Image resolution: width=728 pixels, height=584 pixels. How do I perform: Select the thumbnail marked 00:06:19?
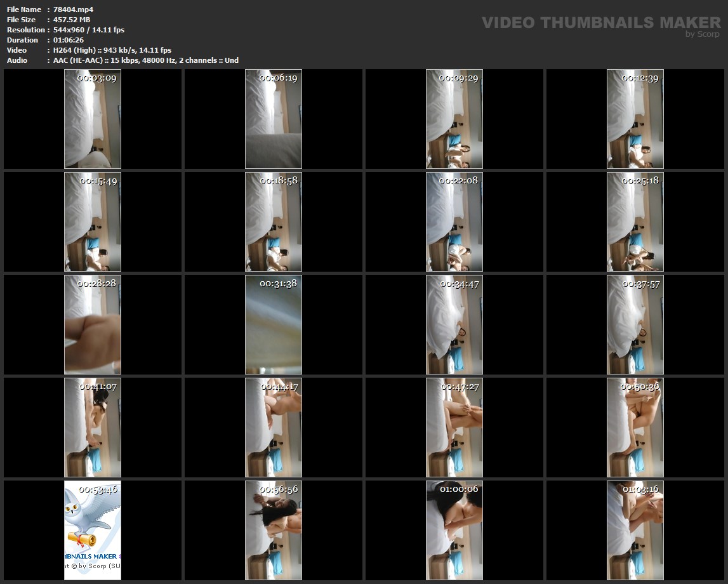coord(274,119)
